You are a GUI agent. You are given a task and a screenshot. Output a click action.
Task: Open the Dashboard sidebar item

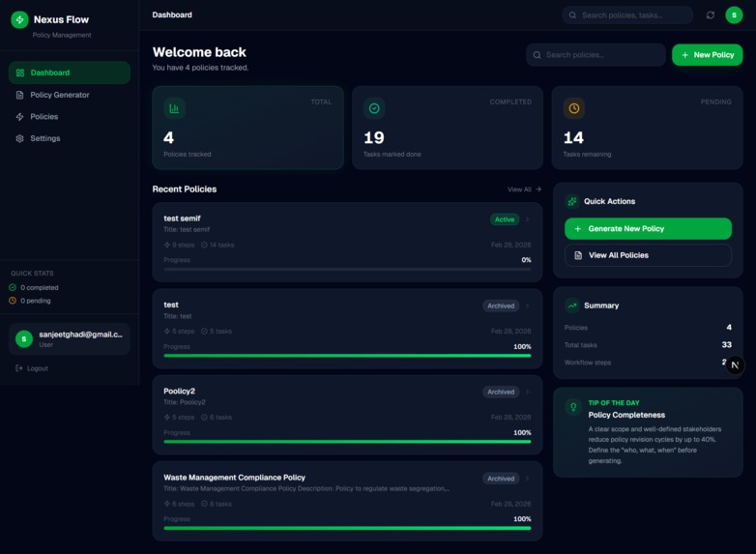pos(70,73)
